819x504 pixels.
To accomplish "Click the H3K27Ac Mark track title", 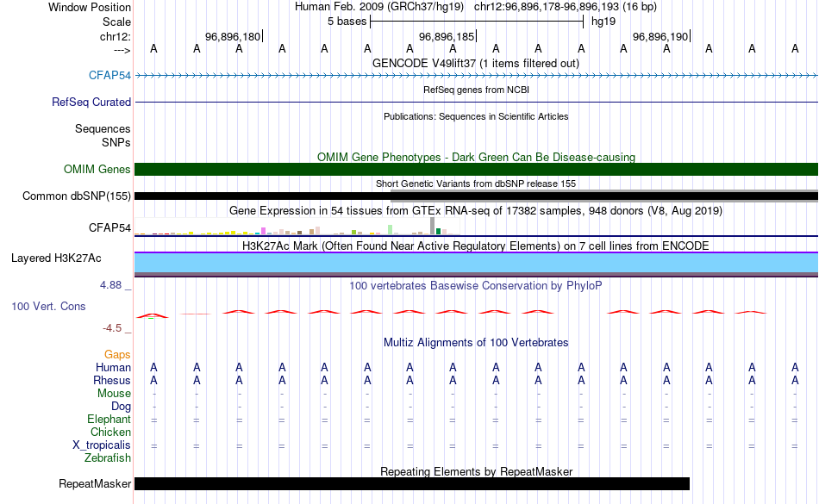I will click(476, 246).
